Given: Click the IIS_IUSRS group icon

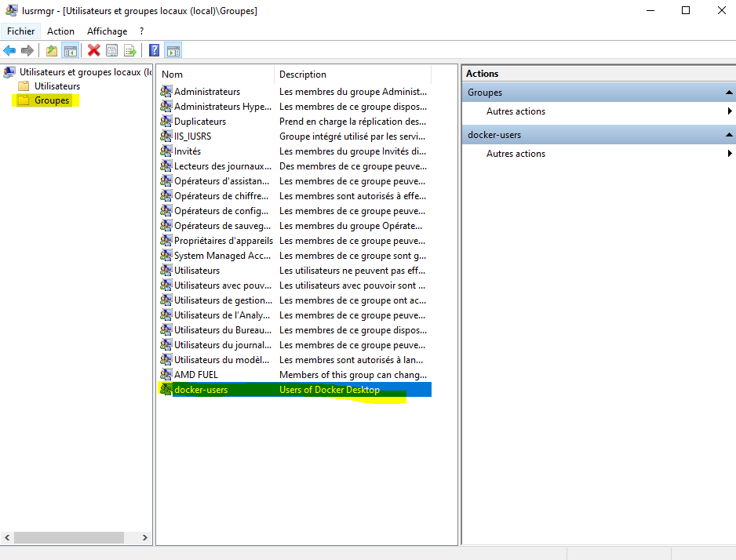Looking at the screenshot, I should click(166, 136).
